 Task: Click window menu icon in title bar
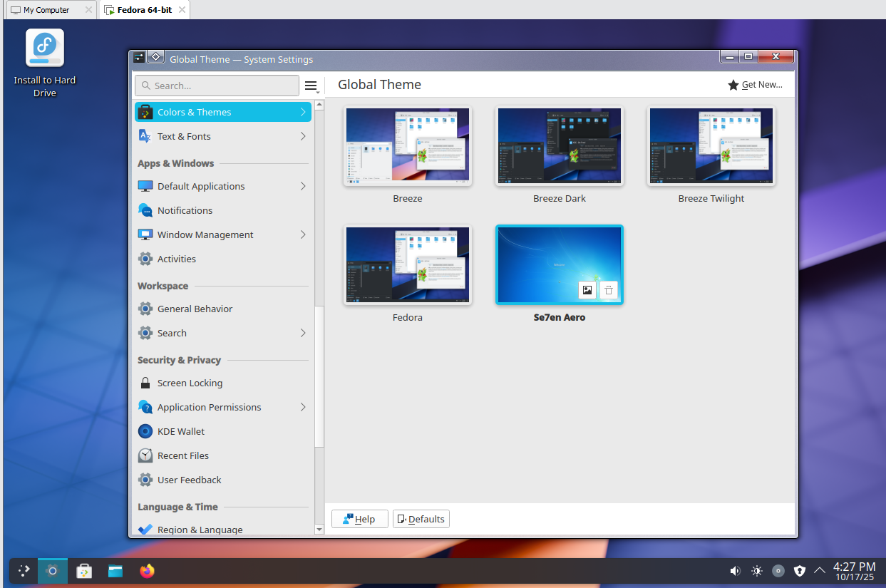(x=139, y=58)
